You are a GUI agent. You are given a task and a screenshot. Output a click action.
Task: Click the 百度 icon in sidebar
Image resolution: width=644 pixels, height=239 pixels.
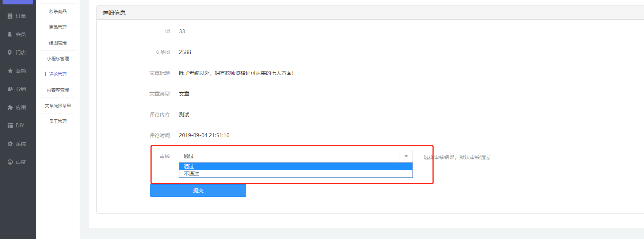tap(10, 162)
